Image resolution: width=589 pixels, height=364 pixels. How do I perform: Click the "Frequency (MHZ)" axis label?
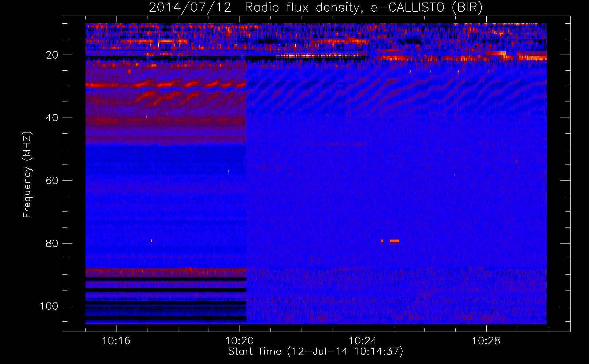28,175
